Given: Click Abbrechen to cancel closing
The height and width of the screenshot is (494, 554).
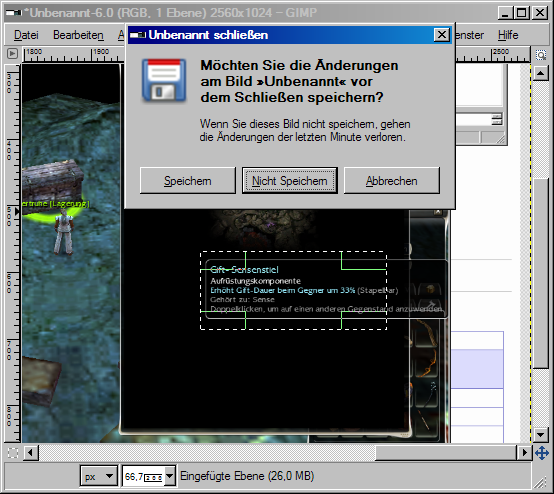Looking at the screenshot, I should (x=392, y=181).
